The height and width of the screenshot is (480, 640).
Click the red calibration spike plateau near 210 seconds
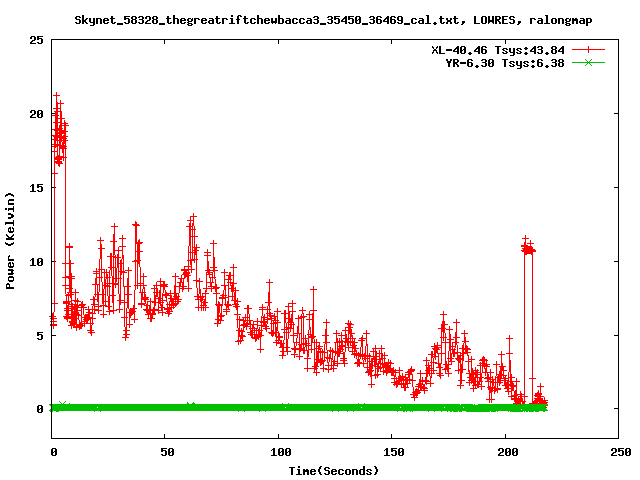tap(529, 249)
